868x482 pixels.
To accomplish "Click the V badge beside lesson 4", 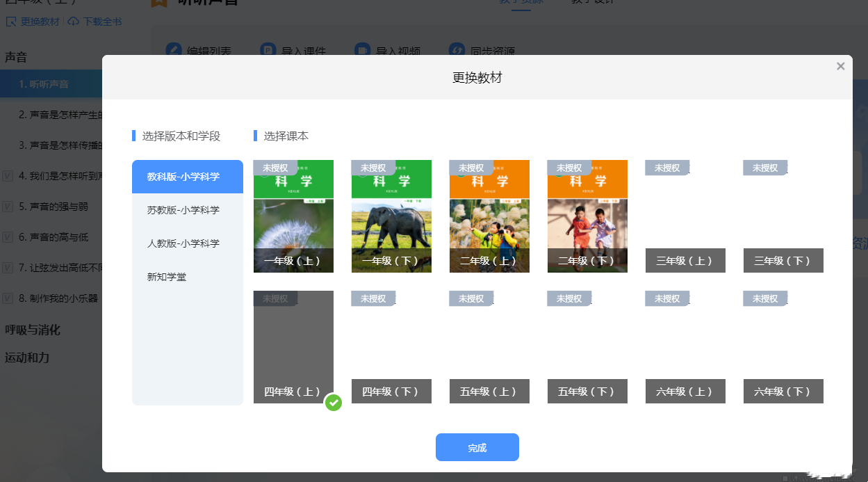I will coord(8,176).
